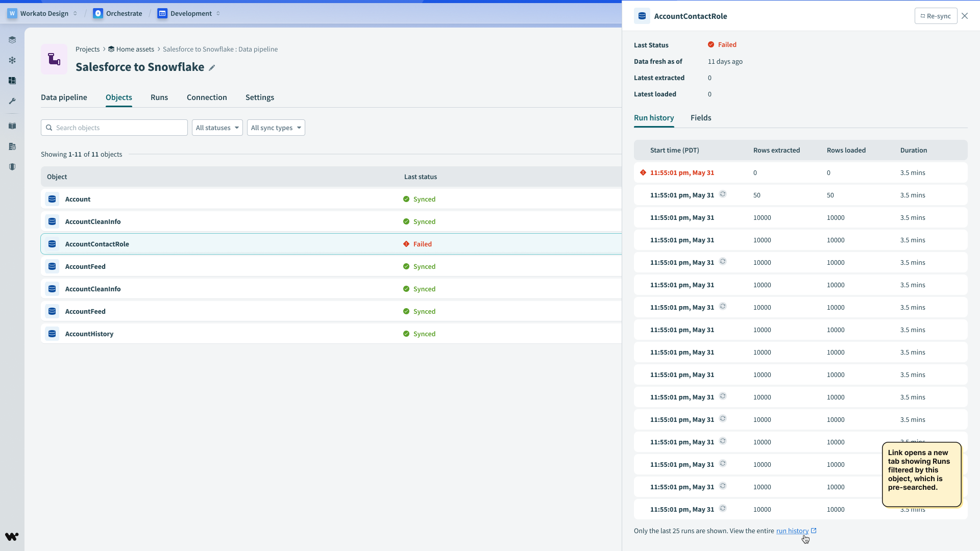This screenshot has height=551, width=980.
Task: Open the book library icon in sidebar
Action: point(12,126)
